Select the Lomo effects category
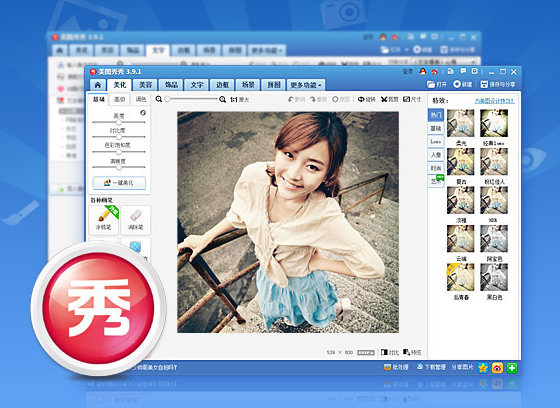 (436, 141)
